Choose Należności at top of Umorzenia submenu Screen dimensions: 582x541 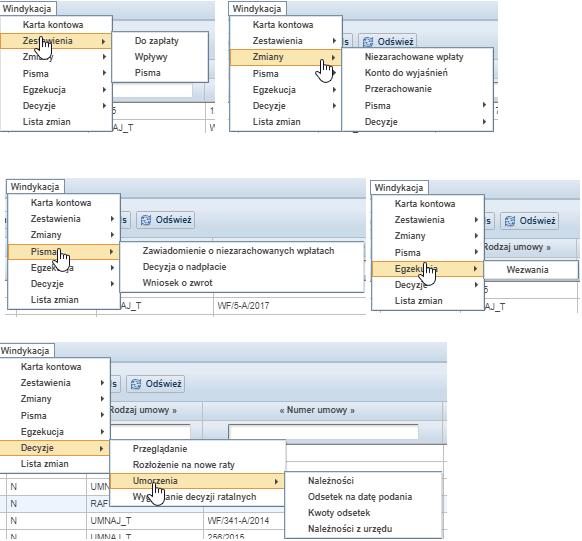point(331,481)
